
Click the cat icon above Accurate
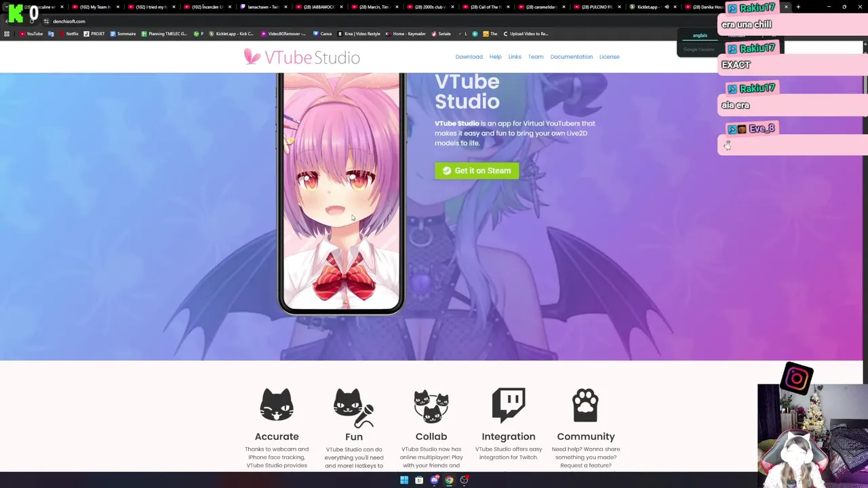click(x=277, y=405)
